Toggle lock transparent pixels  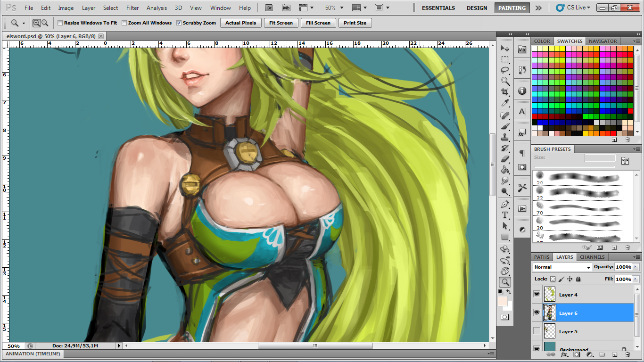(553, 279)
